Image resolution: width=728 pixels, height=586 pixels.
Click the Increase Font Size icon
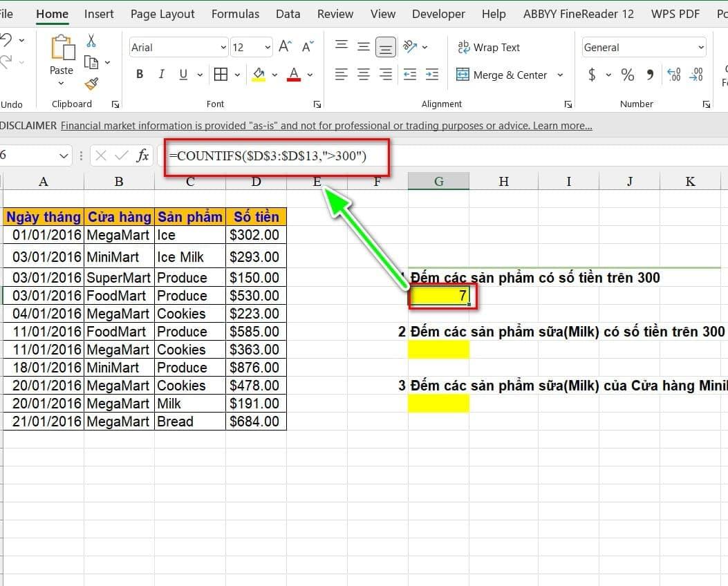pos(284,47)
